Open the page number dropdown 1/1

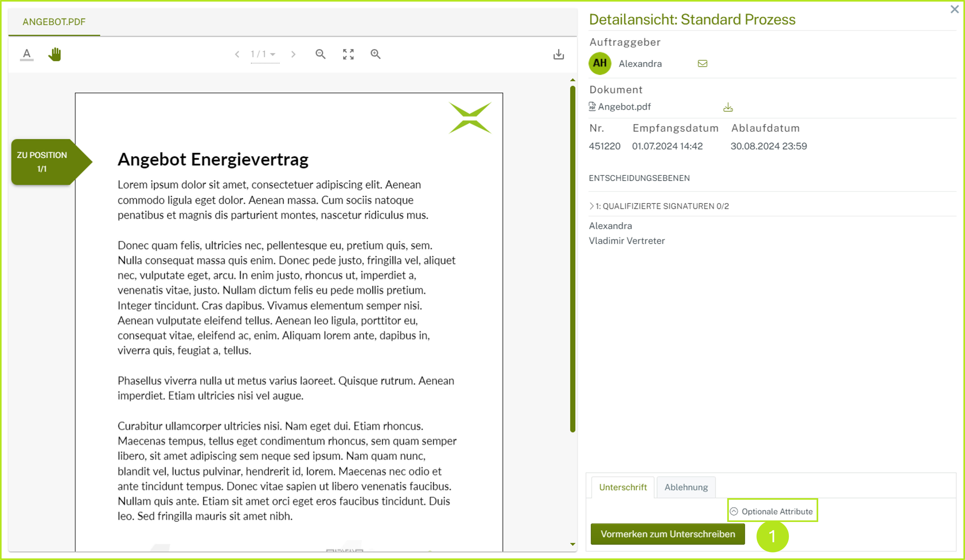[264, 54]
